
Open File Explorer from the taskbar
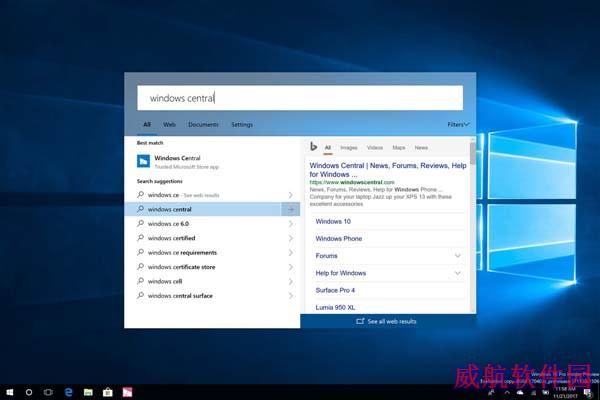point(88,392)
